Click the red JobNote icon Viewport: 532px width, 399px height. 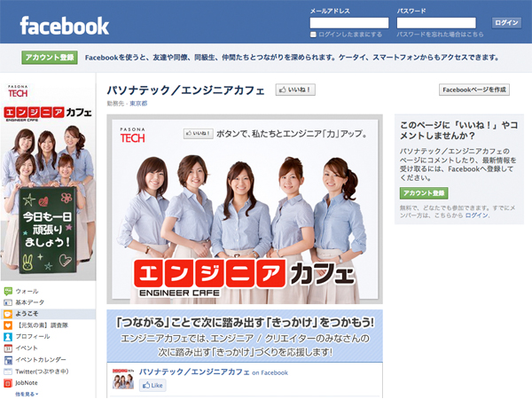(8, 383)
